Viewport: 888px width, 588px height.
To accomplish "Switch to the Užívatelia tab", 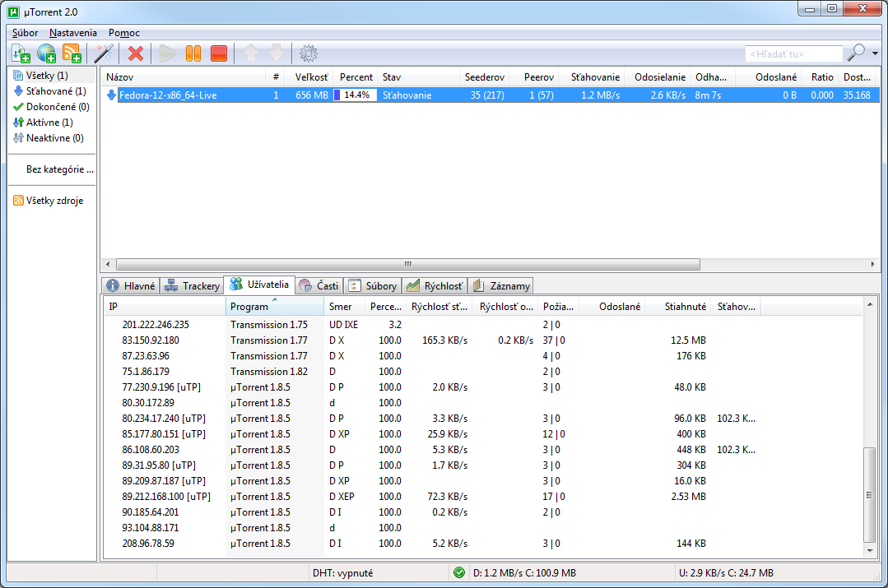I will click(x=259, y=285).
